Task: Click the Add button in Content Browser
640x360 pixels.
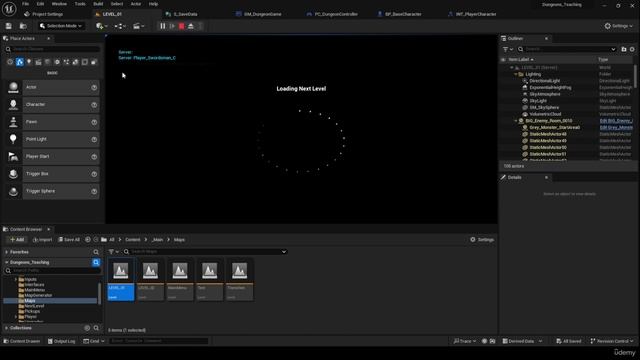Action: click(x=17, y=240)
